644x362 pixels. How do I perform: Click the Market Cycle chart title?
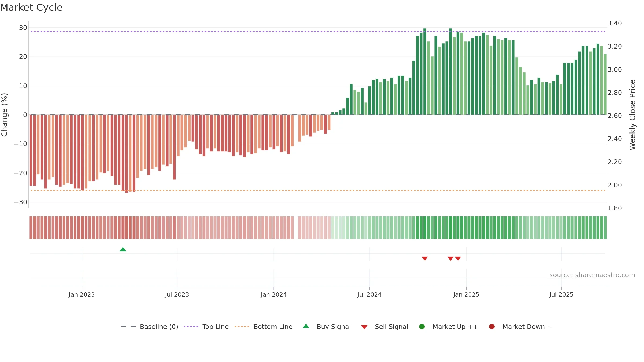click(x=31, y=8)
